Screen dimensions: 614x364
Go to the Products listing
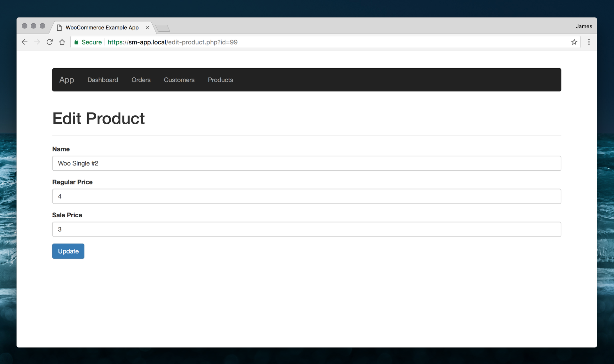pos(220,80)
